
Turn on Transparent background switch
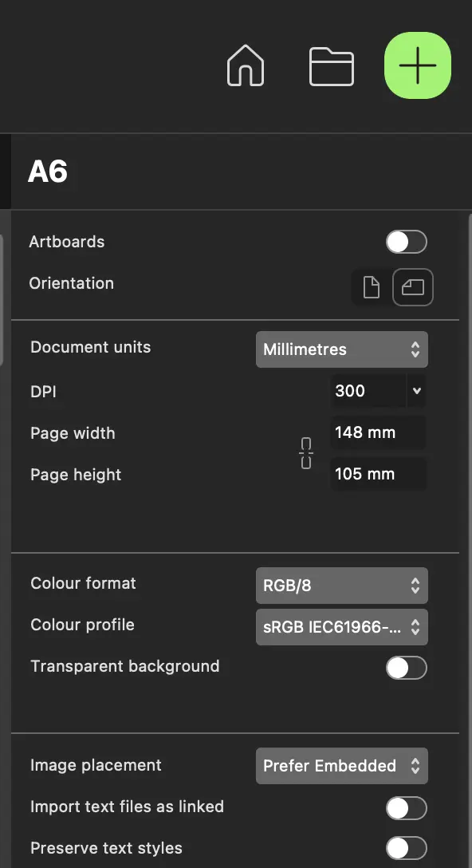[x=407, y=668]
